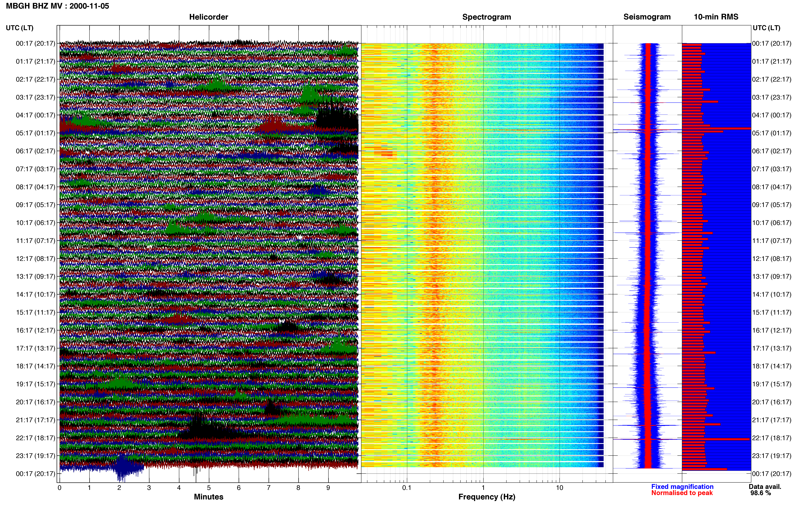Click tick "3" on the Minutes axis

(x=149, y=488)
